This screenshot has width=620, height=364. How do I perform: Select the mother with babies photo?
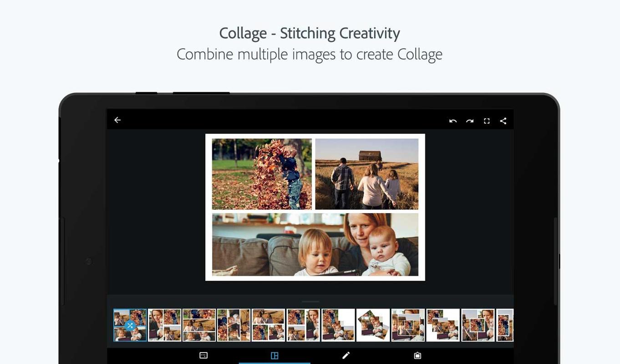315,245
